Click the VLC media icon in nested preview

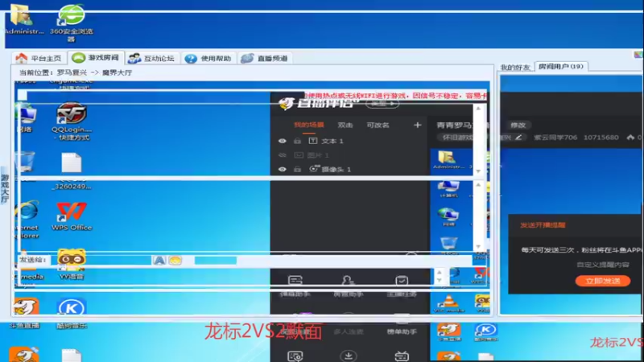pos(449,303)
